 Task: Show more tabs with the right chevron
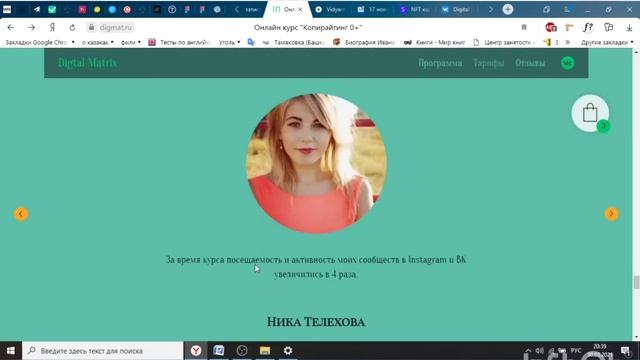click(x=491, y=9)
